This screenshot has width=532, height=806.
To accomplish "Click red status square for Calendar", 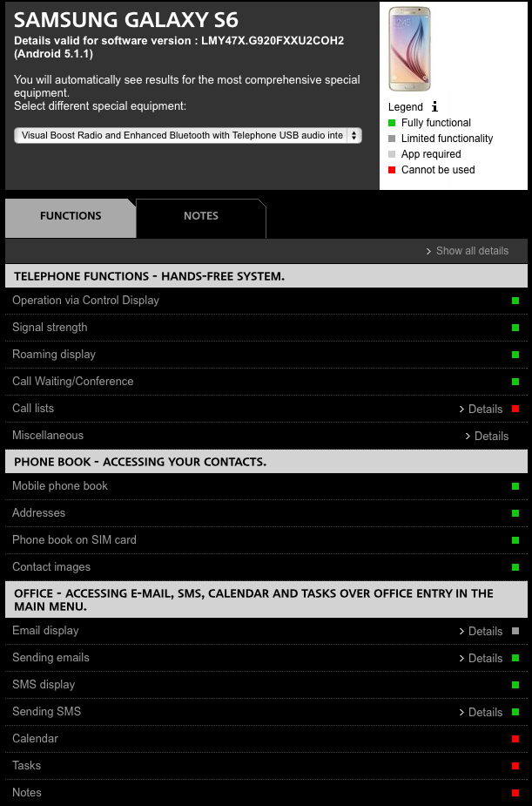I will (515, 739).
